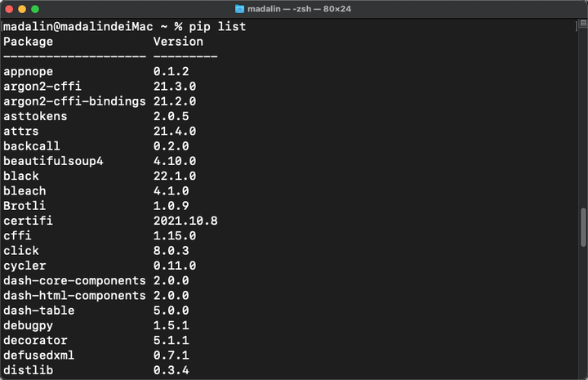Image resolution: width=588 pixels, height=380 pixels.
Task: Click version 2.0.0 of dash-html-components
Action: (x=171, y=296)
